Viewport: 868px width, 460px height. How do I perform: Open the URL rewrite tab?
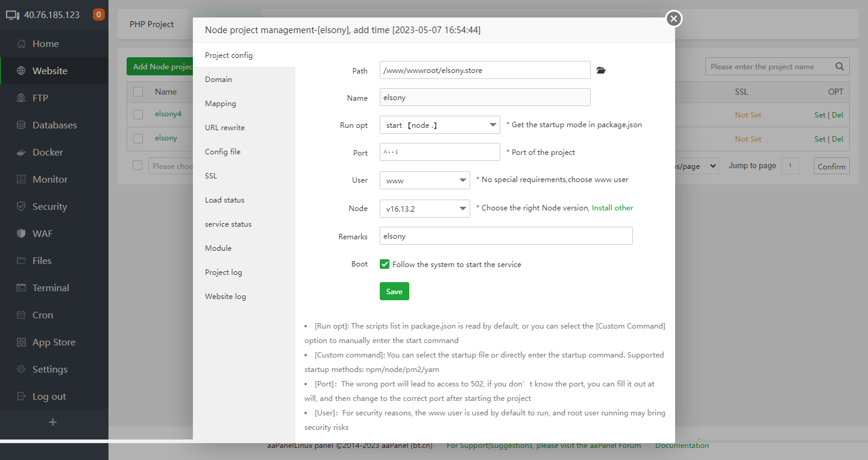click(225, 128)
